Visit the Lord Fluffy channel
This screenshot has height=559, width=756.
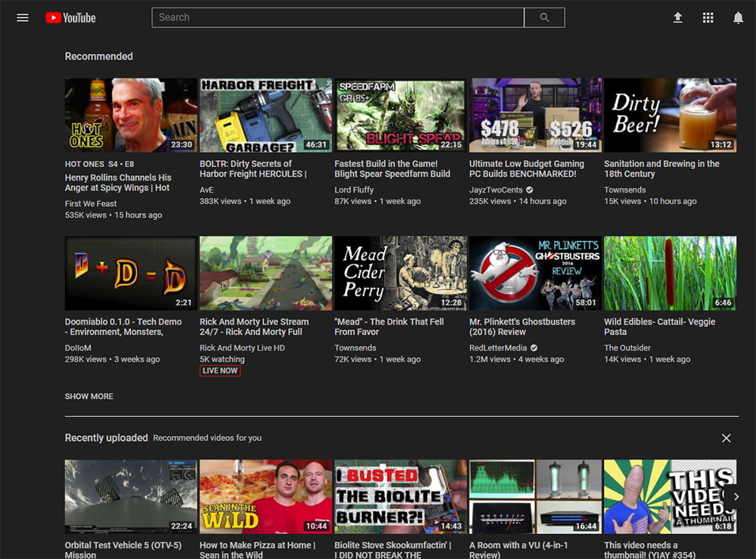(x=354, y=190)
